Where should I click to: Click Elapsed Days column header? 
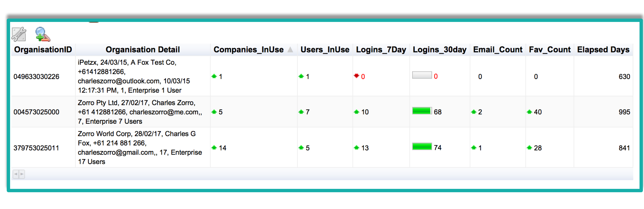click(x=603, y=50)
